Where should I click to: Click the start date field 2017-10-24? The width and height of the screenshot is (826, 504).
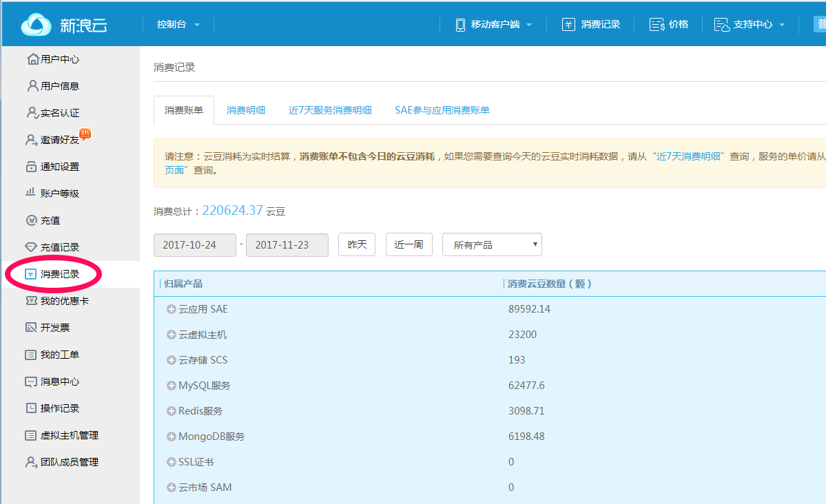195,245
